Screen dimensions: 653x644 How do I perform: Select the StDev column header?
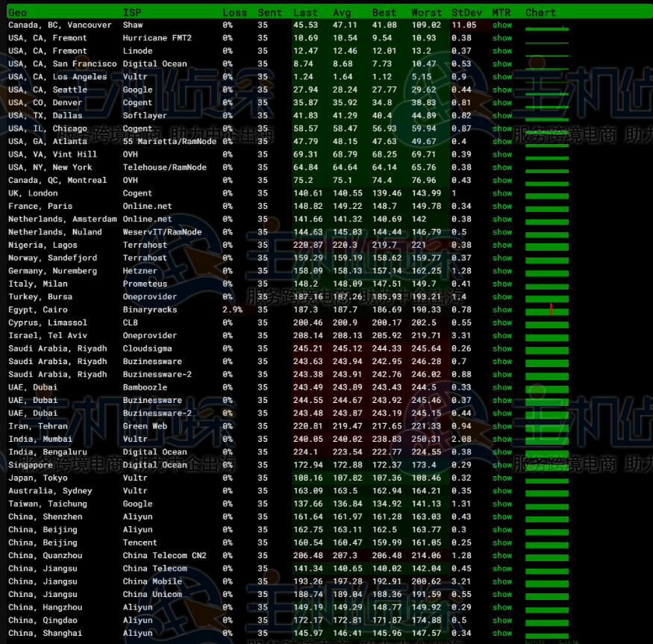click(467, 13)
